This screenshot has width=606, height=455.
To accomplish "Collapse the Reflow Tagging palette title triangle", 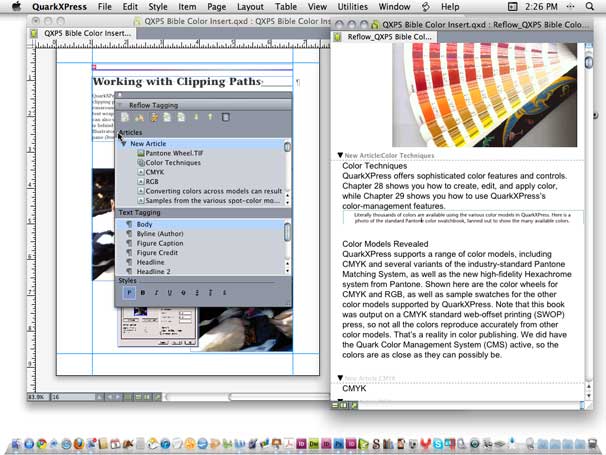I will point(121,105).
